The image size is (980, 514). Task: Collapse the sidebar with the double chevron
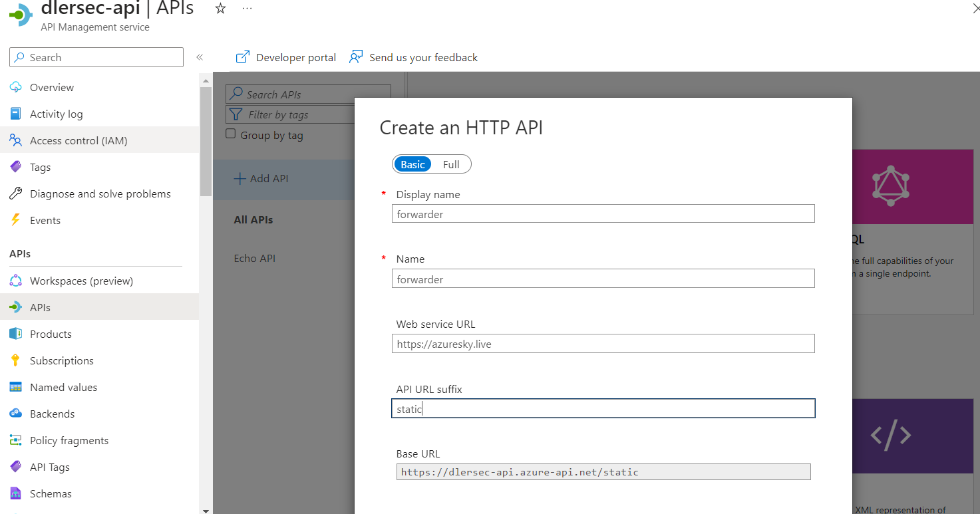pos(199,57)
